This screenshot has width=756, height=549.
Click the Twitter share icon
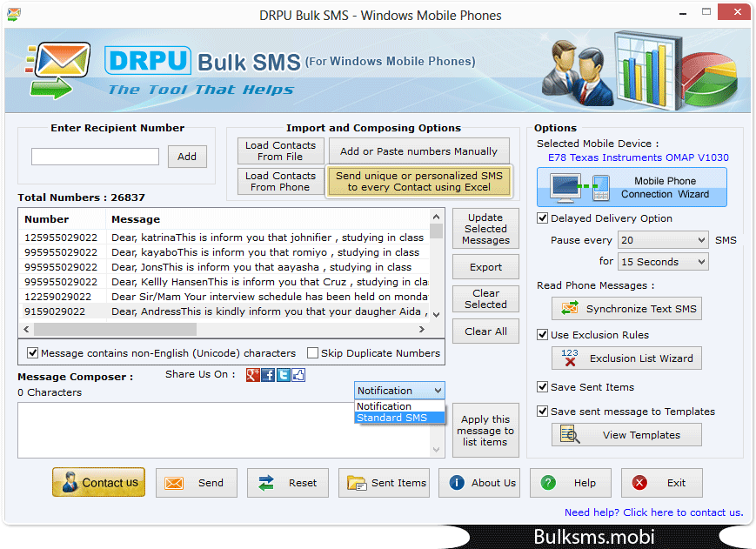coord(283,375)
